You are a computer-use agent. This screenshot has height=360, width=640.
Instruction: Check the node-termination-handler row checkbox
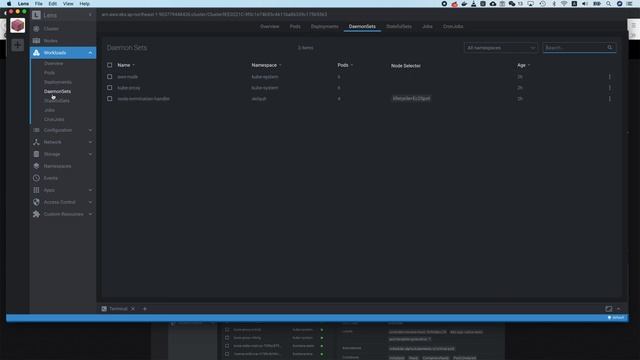[109, 99]
